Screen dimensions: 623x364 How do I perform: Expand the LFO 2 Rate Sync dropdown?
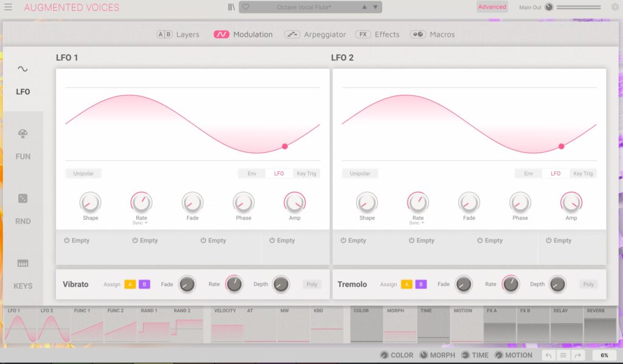pyautogui.click(x=417, y=223)
